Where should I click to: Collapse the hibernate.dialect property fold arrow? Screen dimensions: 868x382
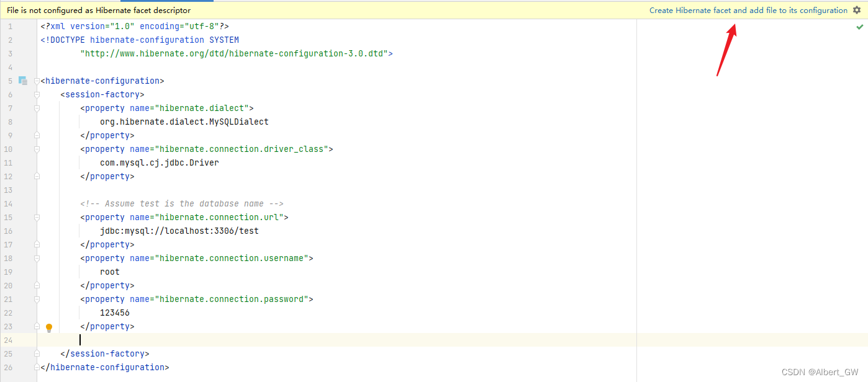(37, 107)
